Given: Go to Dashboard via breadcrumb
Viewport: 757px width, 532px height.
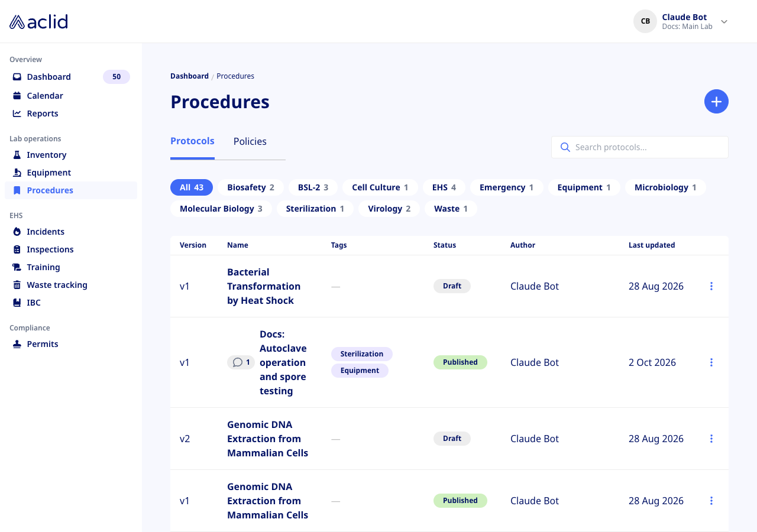Looking at the screenshot, I should pyautogui.click(x=189, y=76).
